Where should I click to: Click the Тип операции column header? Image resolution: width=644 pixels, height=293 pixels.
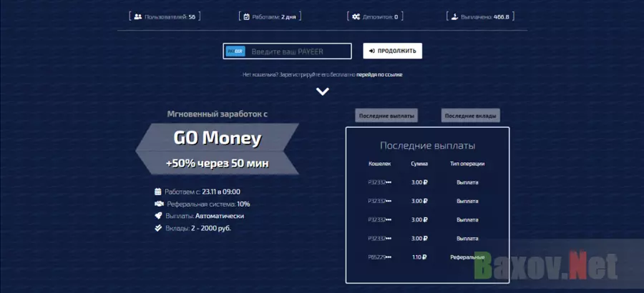click(x=467, y=164)
